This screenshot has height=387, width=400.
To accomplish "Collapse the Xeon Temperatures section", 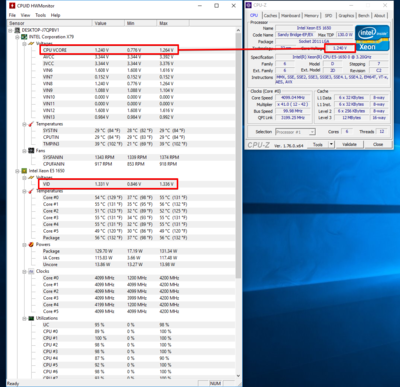I will [24, 191].
